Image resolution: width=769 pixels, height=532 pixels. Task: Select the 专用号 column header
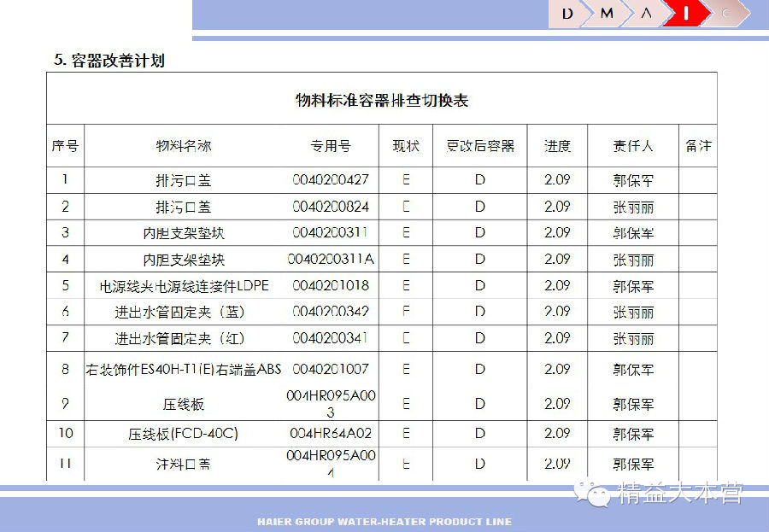(331, 146)
